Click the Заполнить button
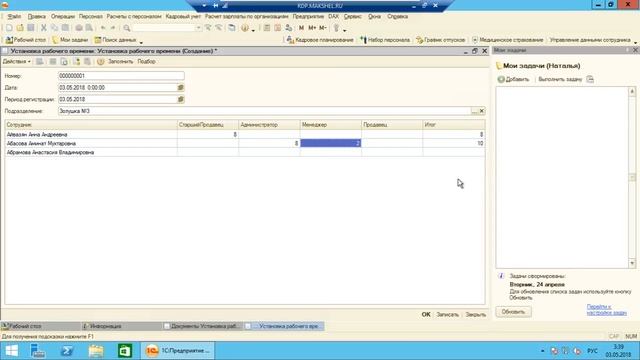Viewport: 640px width, 360px height. (x=120, y=62)
